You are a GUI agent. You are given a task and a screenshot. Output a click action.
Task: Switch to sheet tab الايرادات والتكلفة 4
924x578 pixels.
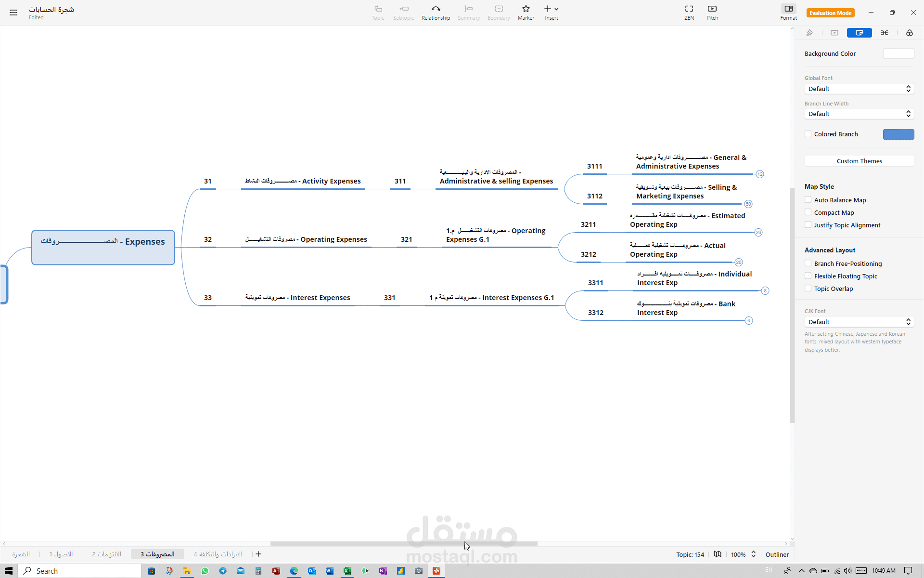coord(218,554)
